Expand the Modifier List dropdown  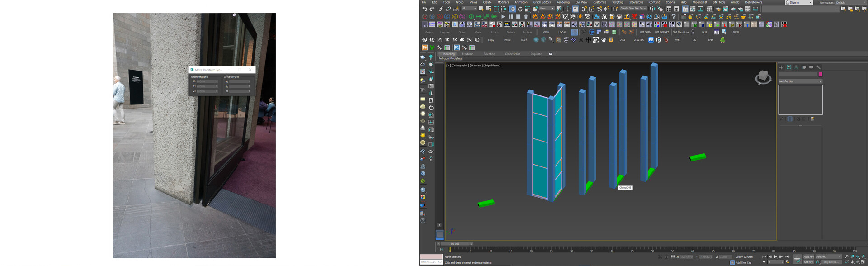800,81
